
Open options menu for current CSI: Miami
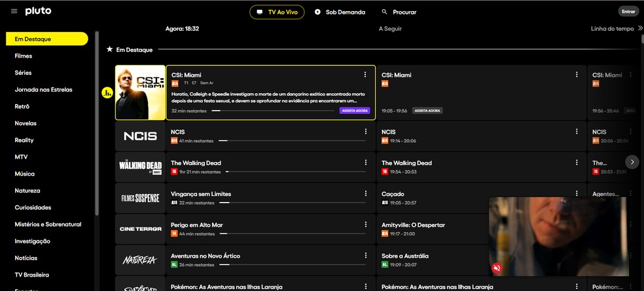[365, 75]
